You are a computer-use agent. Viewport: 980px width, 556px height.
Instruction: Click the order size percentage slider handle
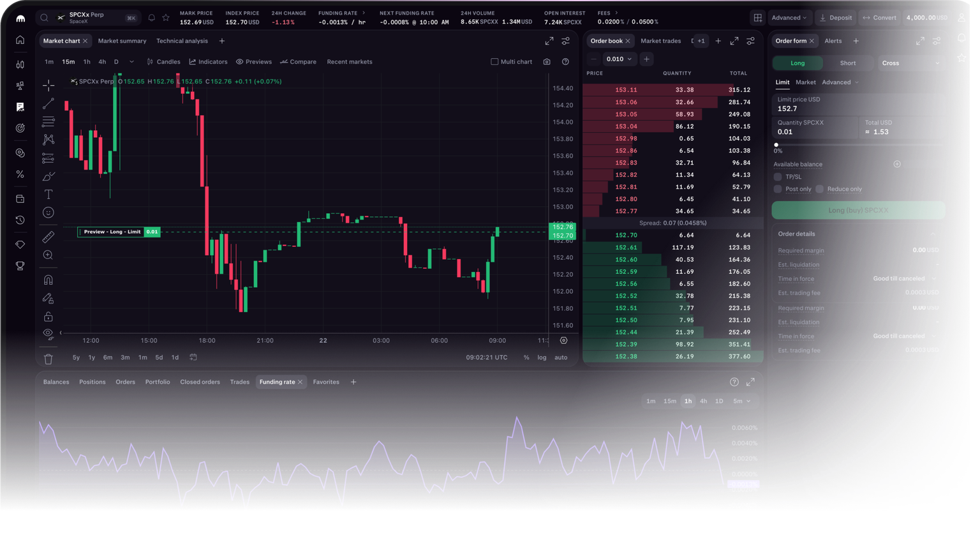(776, 145)
